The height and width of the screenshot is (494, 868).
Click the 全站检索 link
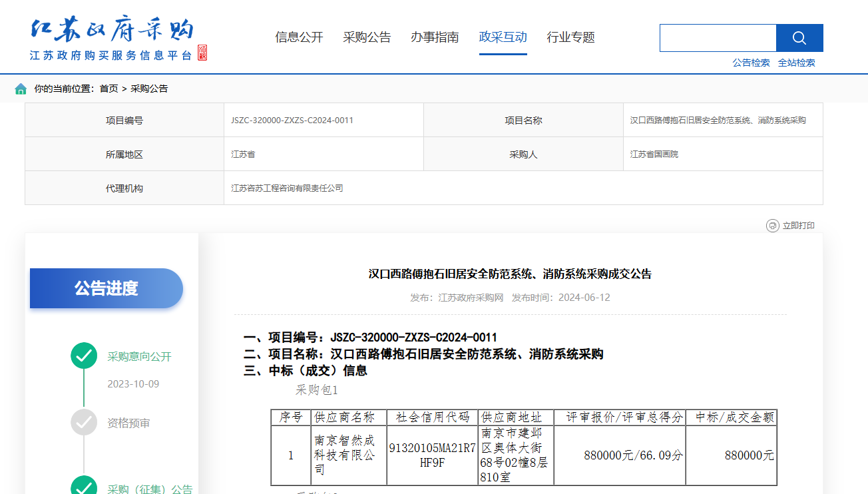[x=796, y=63]
